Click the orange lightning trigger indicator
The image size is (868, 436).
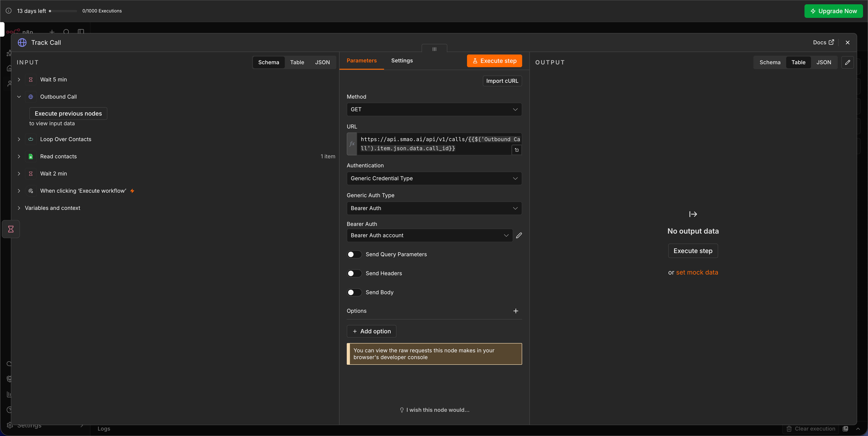tap(132, 191)
